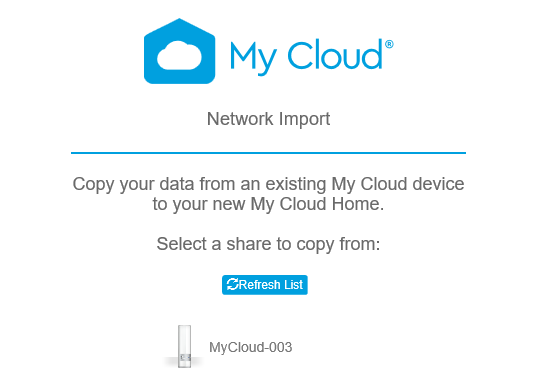Click the "Copy your data" description text

(268, 194)
